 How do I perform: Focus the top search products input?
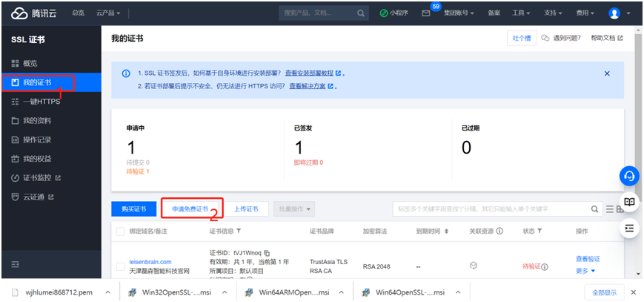click(317, 13)
